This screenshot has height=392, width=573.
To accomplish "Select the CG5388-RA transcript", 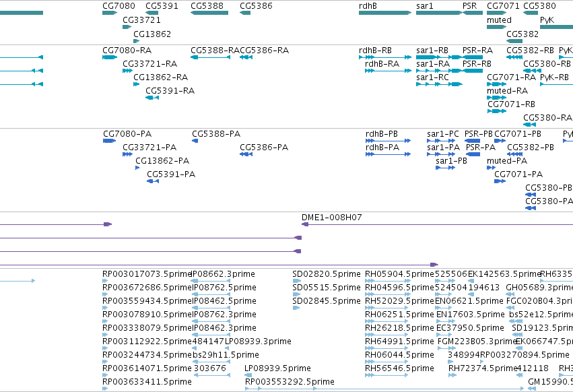I will coord(211,57).
